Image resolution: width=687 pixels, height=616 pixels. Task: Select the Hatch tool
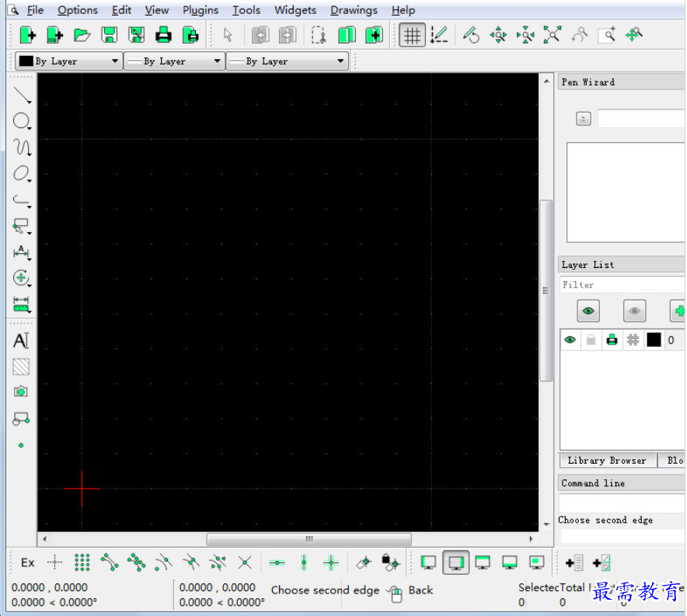[21, 367]
